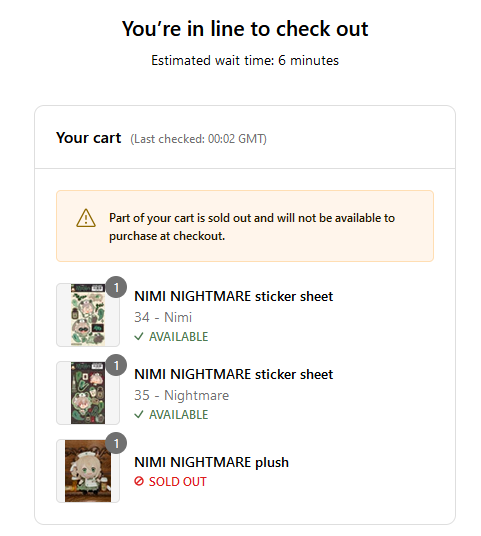Click the red sold out prohibited icon
The height and width of the screenshot is (536, 481).
pyautogui.click(x=139, y=481)
